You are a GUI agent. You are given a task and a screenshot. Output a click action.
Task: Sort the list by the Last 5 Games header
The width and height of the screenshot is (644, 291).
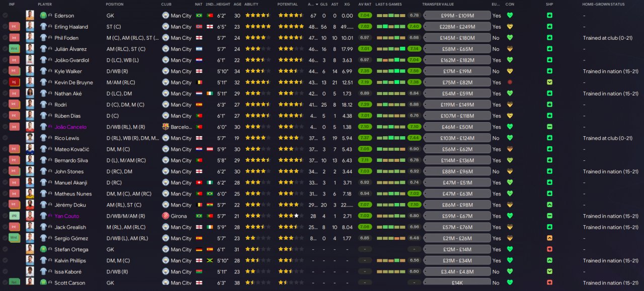point(388,4)
